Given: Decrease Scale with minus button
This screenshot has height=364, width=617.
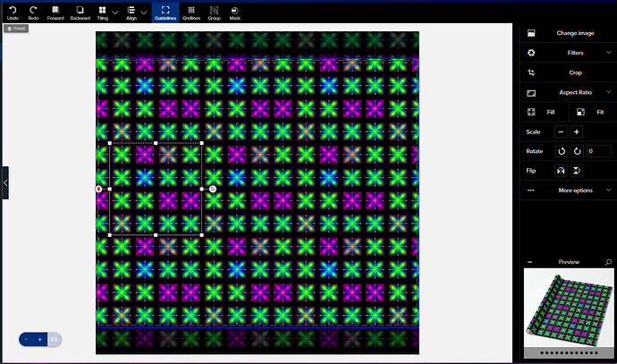Looking at the screenshot, I should click(561, 131).
